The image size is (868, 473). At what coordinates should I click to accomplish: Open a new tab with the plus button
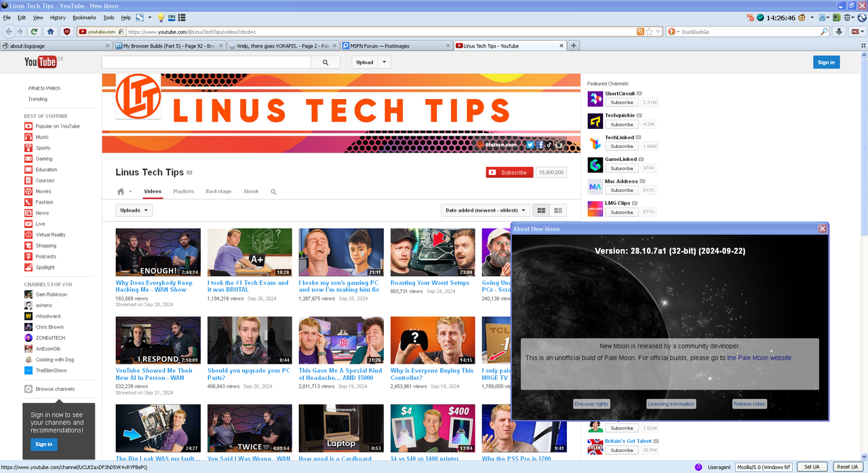[x=574, y=45]
